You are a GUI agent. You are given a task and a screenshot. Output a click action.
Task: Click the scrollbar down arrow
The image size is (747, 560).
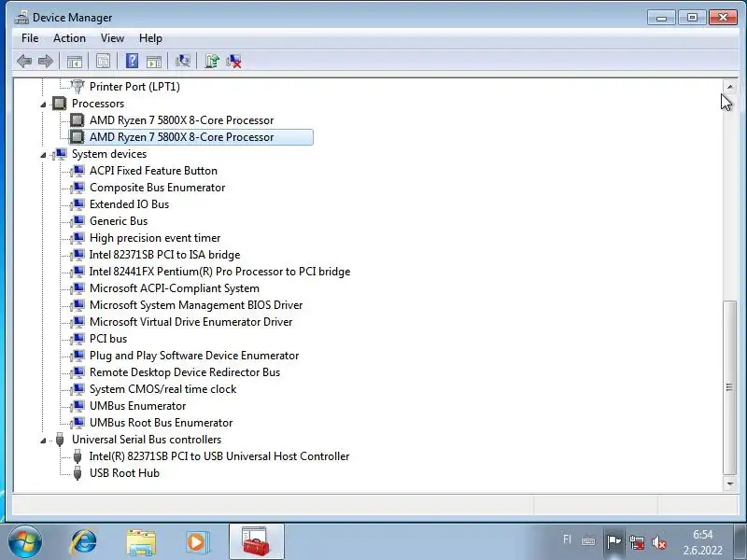pyautogui.click(x=730, y=483)
